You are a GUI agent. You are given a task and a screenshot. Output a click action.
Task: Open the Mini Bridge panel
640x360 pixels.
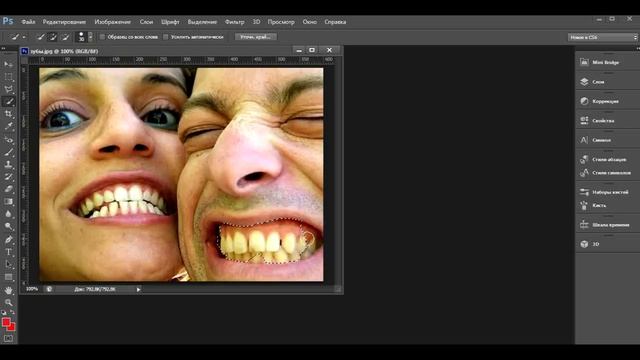tap(607, 62)
